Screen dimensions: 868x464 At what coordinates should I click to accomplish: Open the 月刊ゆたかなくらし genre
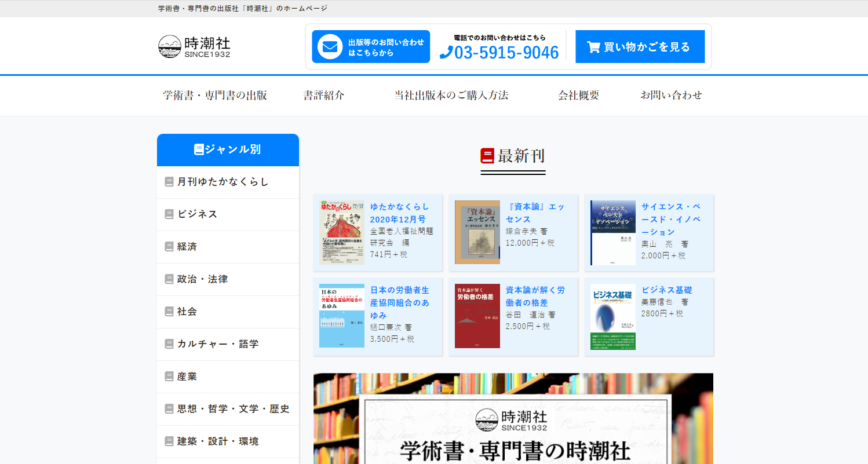click(228, 182)
